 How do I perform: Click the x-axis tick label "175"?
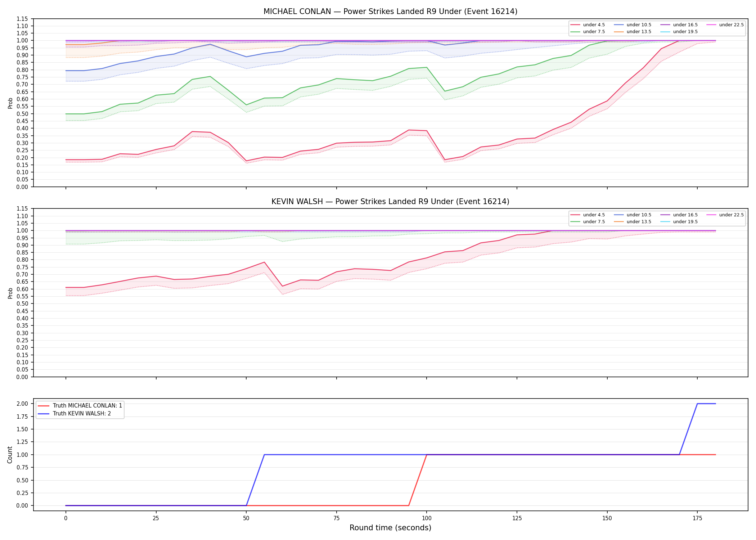(x=697, y=518)
